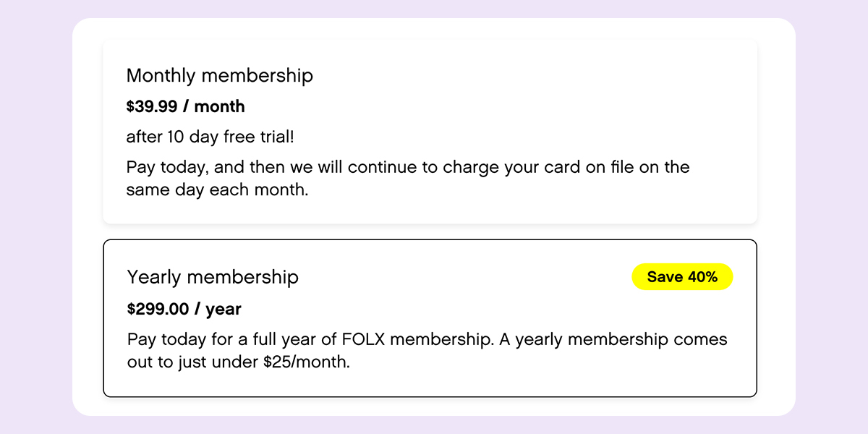The width and height of the screenshot is (868, 434).
Task: Click the word FOLX in yearly description
Action: click(x=362, y=339)
